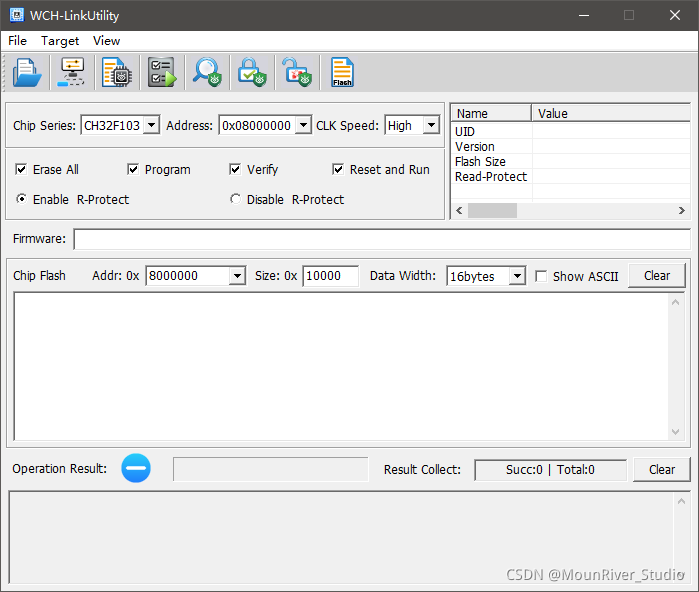Click the Name column header
699x592 pixels.
point(491,114)
